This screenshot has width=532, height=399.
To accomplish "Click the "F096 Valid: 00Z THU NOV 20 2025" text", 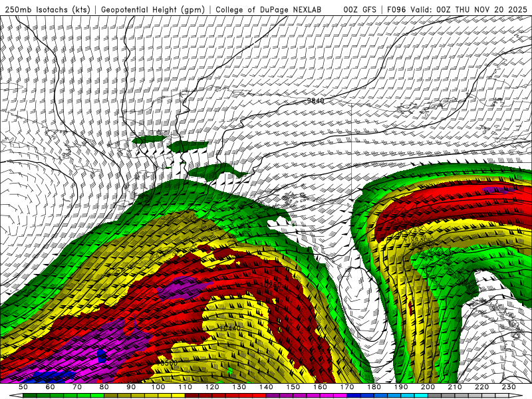I will 457,9.
